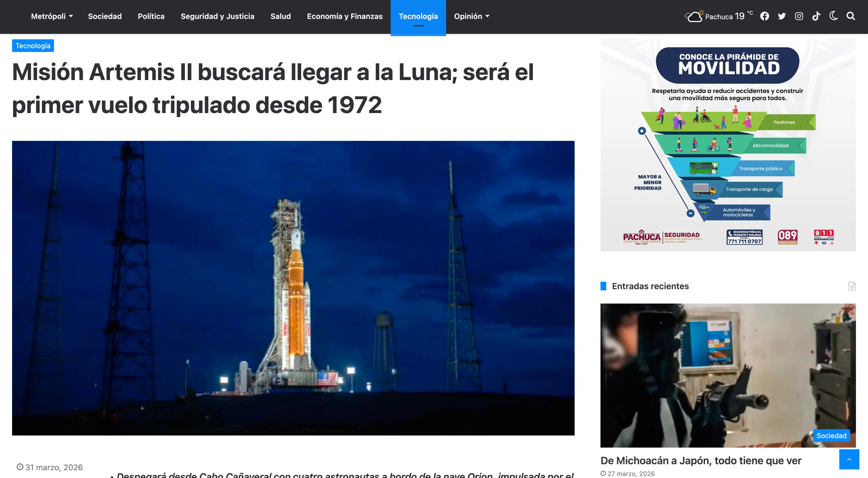868x478 pixels.
Task: Expand the Opinión dropdown menu
Action: point(471,16)
